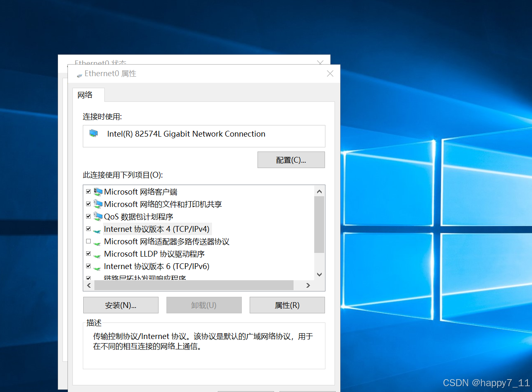The image size is (532, 392).
Task: Click the Ethernet0 属性 title bar icon
Action: click(79, 75)
